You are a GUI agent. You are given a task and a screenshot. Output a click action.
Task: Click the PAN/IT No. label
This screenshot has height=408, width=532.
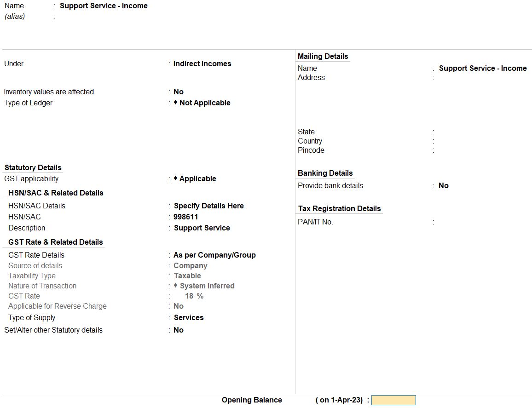point(315,222)
